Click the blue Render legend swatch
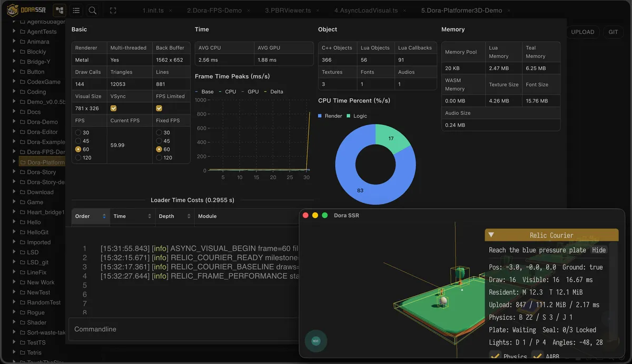The height and width of the screenshot is (364, 632). pos(320,116)
